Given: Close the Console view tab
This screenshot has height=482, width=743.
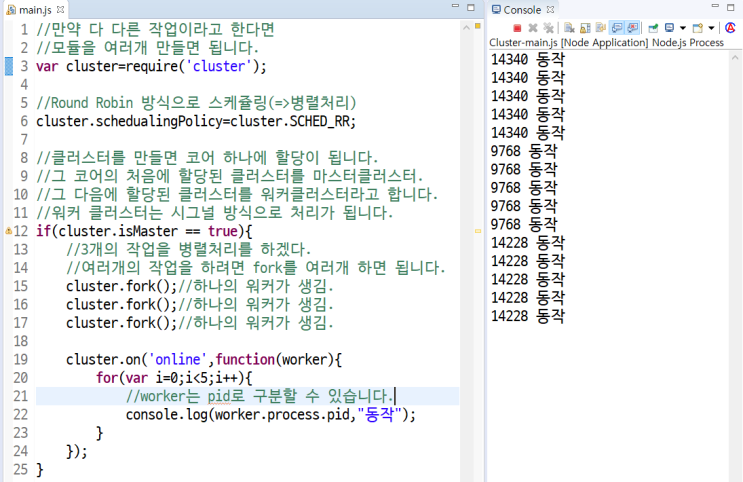Looking at the screenshot, I should 550,9.
